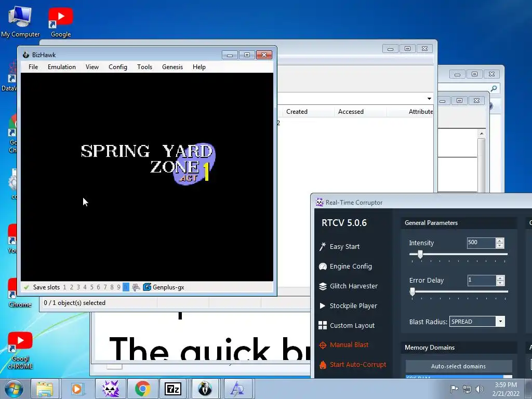Open the View menu in BizHawk
The height and width of the screenshot is (399, 532).
(92, 67)
